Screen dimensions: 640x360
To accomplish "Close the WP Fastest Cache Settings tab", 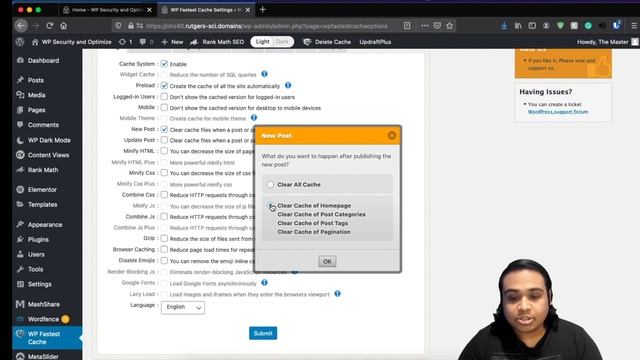I will [x=248, y=10].
